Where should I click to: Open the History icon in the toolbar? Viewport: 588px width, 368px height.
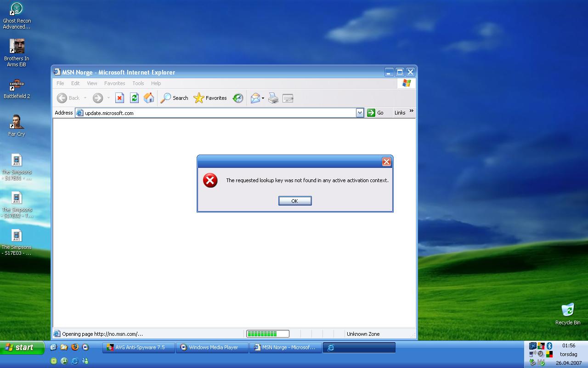point(238,98)
